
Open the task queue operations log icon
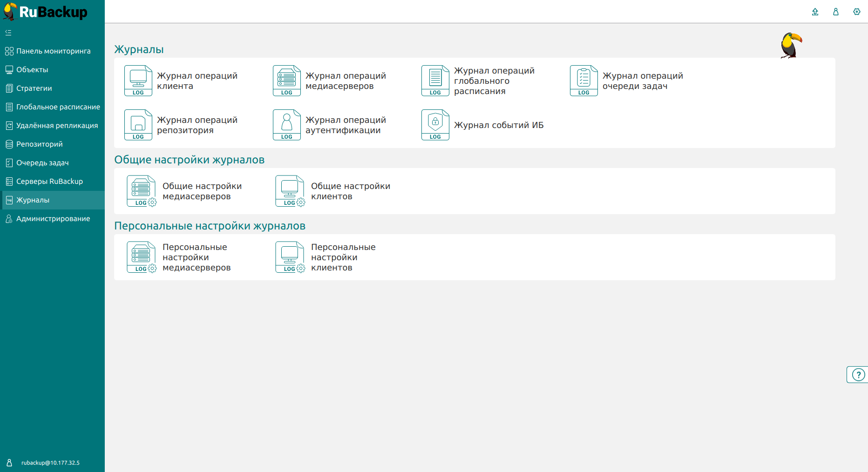click(584, 81)
